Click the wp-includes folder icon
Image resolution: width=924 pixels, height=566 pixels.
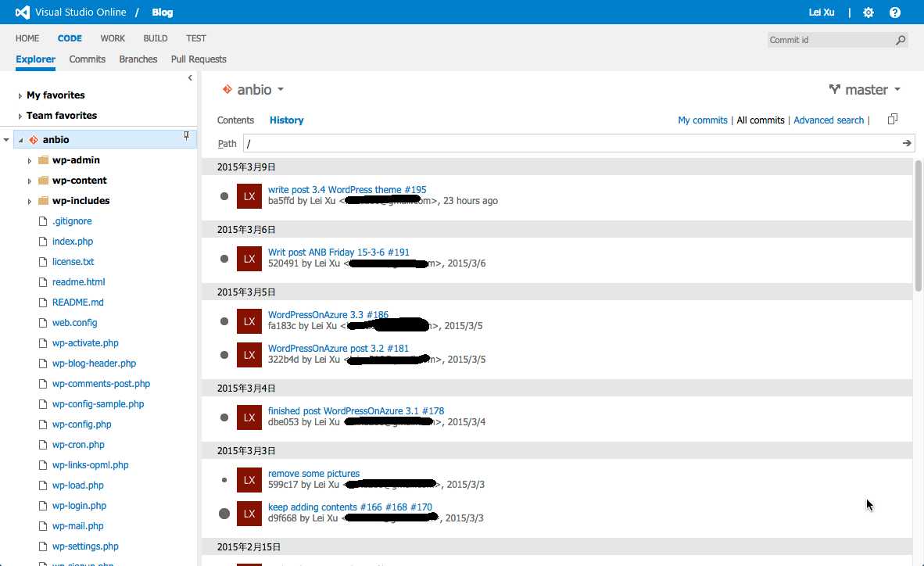click(x=43, y=200)
